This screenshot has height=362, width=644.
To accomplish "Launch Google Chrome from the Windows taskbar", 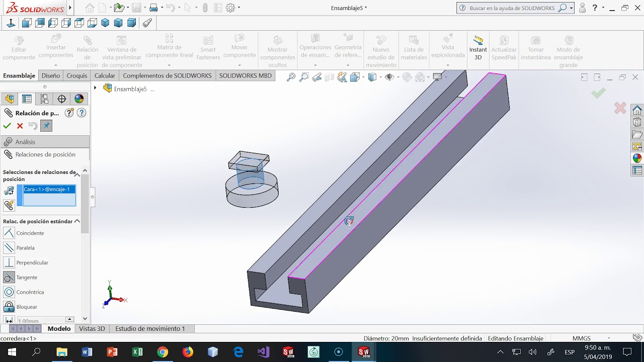I will 163,352.
